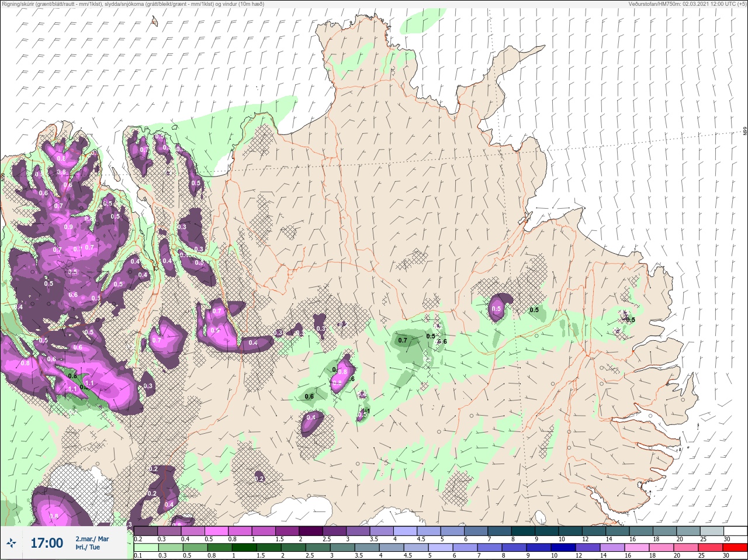The height and width of the screenshot is (560, 748).
Task: Click the black 0.7 value in the green rain patch
Action: click(403, 340)
